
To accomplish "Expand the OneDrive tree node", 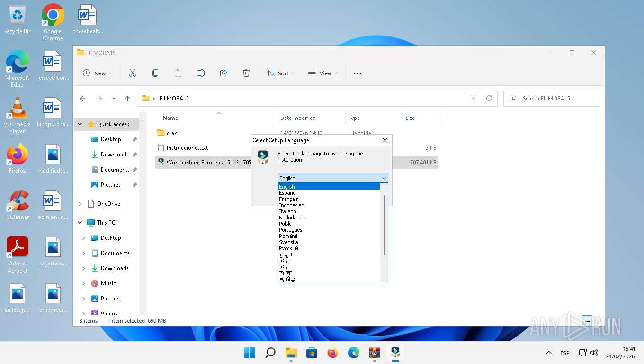I will [80, 204].
